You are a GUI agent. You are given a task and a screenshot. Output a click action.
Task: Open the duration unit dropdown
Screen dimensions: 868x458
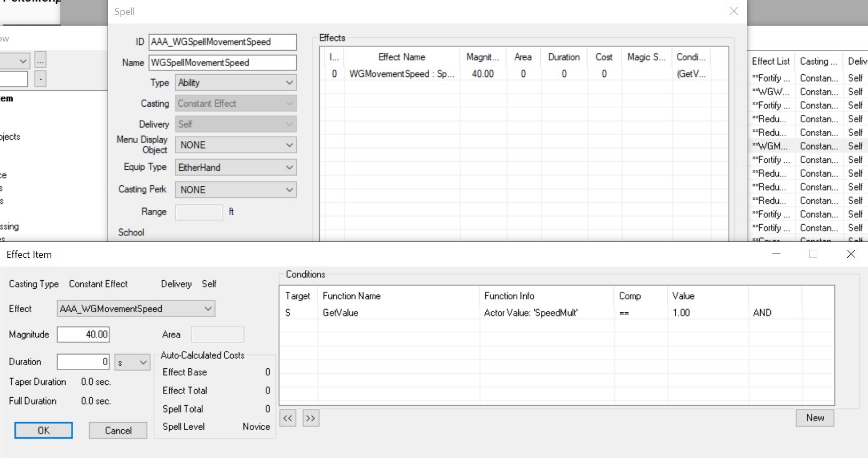[132, 362]
